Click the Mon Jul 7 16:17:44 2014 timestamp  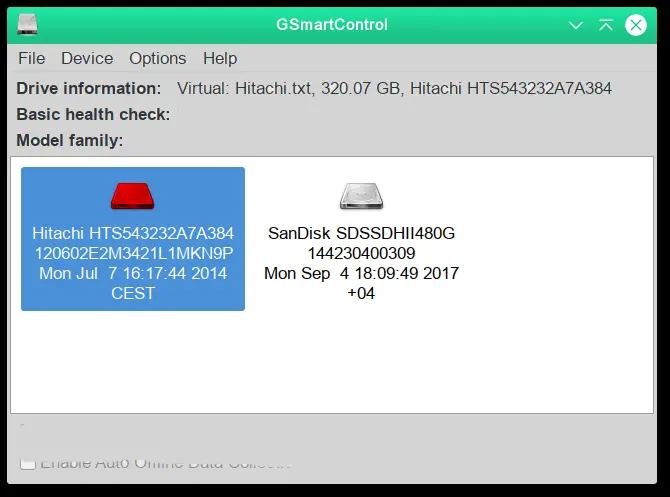[x=133, y=273]
